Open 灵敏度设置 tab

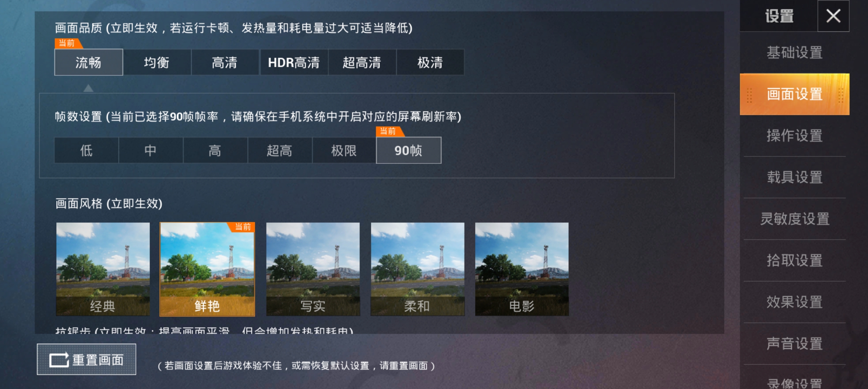pyautogui.click(x=794, y=219)
